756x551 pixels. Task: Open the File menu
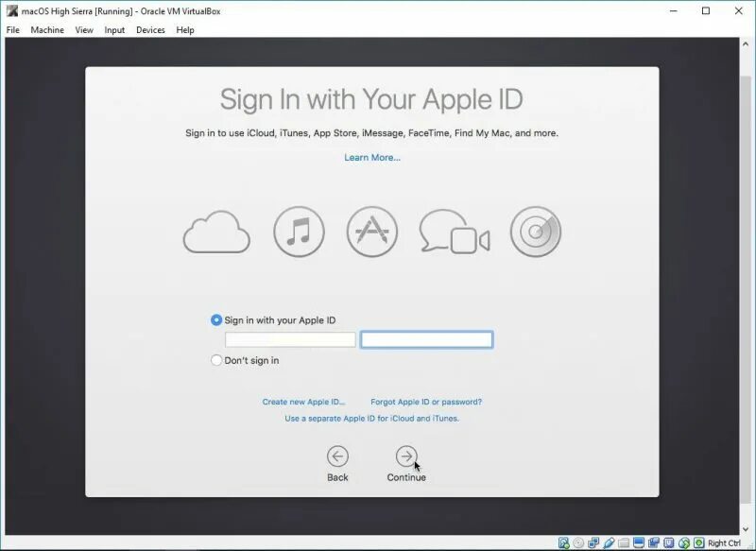[13, 30]
